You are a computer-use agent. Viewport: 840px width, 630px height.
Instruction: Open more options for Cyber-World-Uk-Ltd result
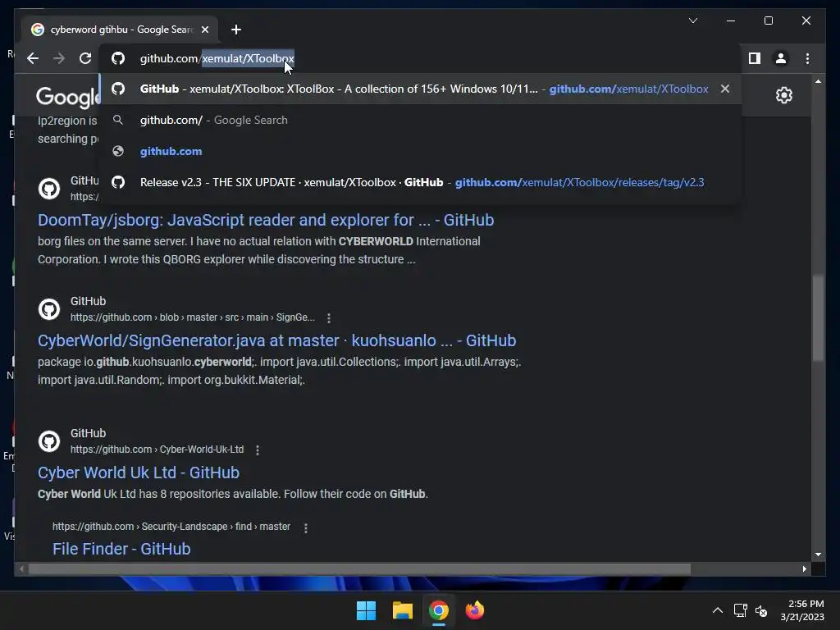[258, 450]
